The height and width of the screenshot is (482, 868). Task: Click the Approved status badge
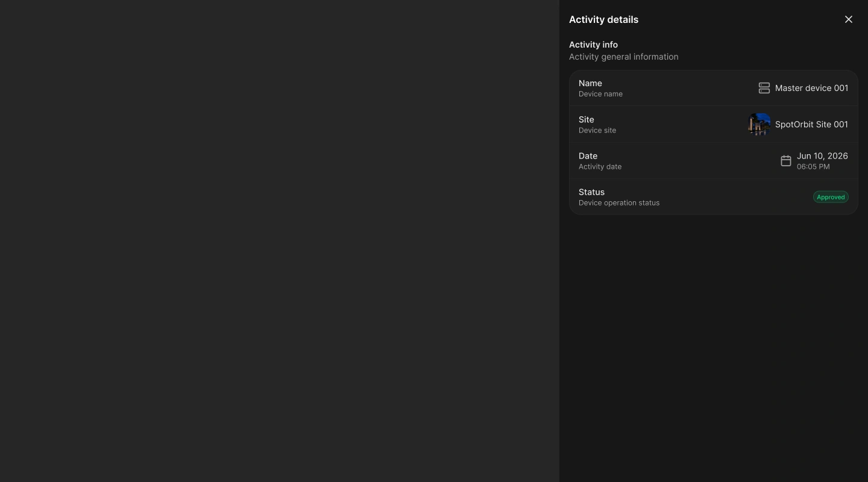pyautogui.click(x=831, y=197)
